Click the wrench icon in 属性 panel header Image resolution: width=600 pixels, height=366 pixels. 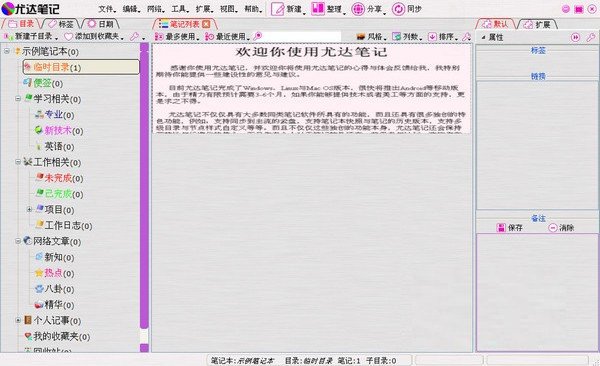pos(591,37)
